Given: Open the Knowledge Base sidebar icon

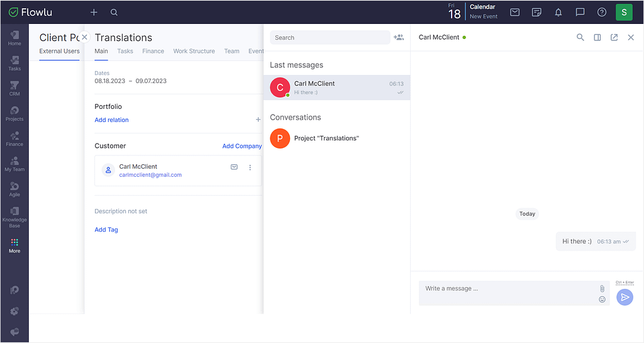Looking at the screenshot, I should point(14,217).
